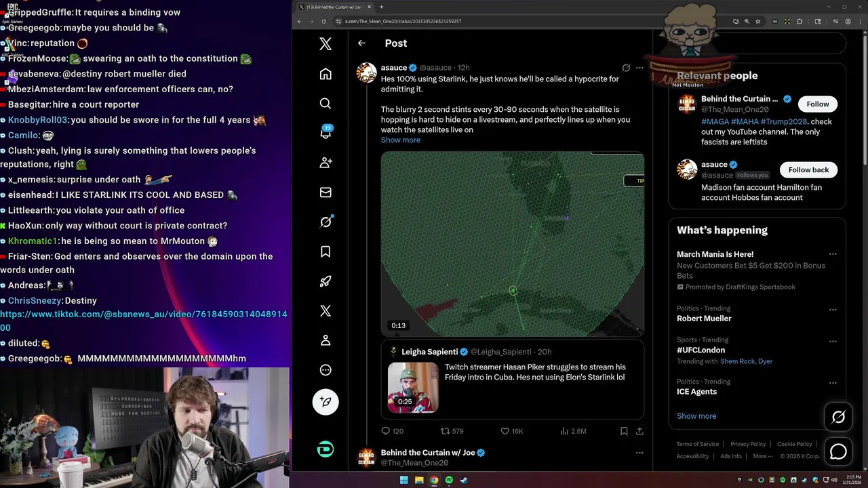
Task: Click asauce avatar on the post
Action: point(367,73)
